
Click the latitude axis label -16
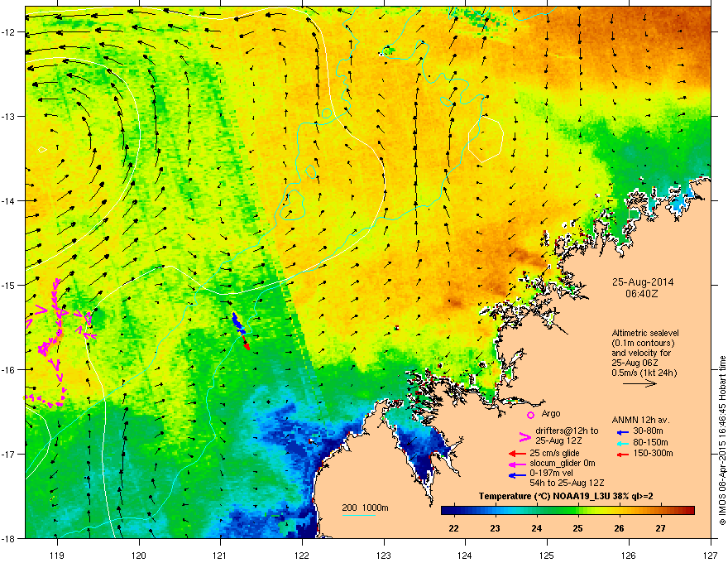pos(9,370)
